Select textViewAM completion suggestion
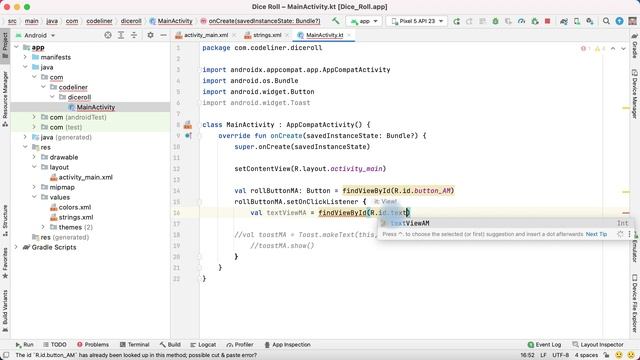This screenshot has height=360, width=640. pyautogui.click(x=505, y=223)
